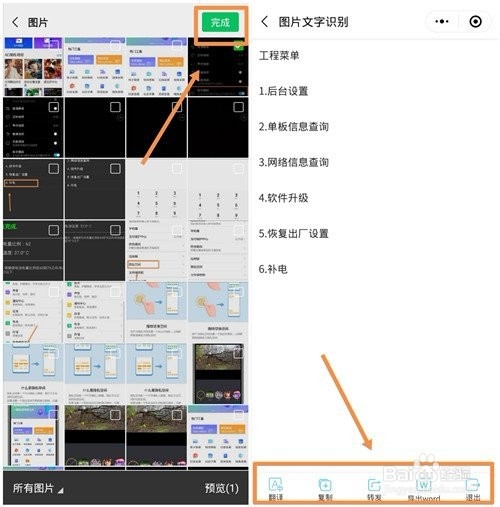Screen dimensions: 500x507
Task: Tap the 图片文字识别 page title
Action: pyautogui.click(x=313, y=22)
